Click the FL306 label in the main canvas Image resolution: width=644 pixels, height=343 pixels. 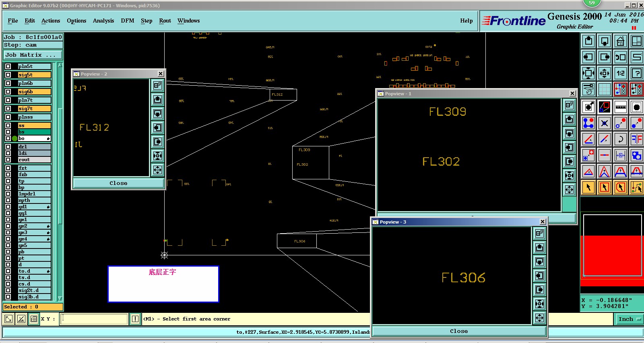299,241
